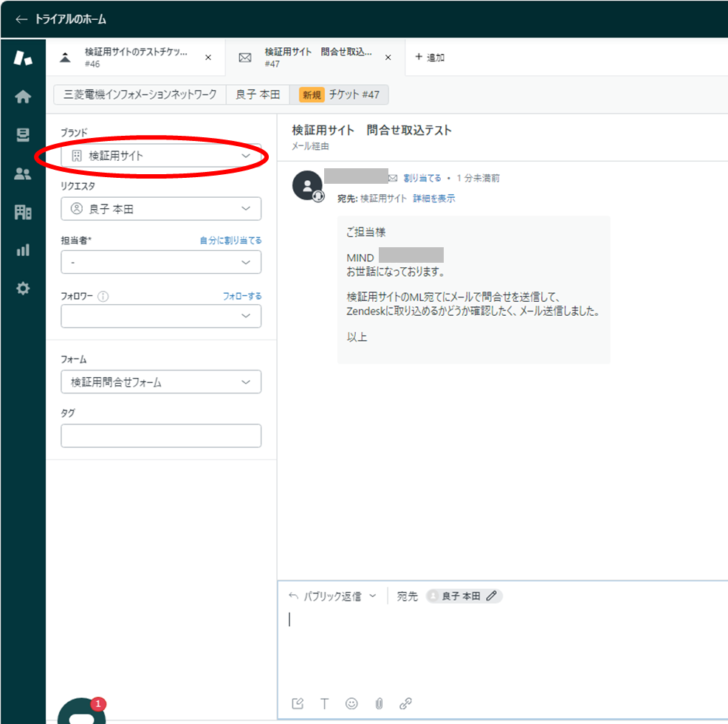This screenshot has width=728, height=724.
Task: Click 詳細を表示 link
Action: click(x=433, y=199)
